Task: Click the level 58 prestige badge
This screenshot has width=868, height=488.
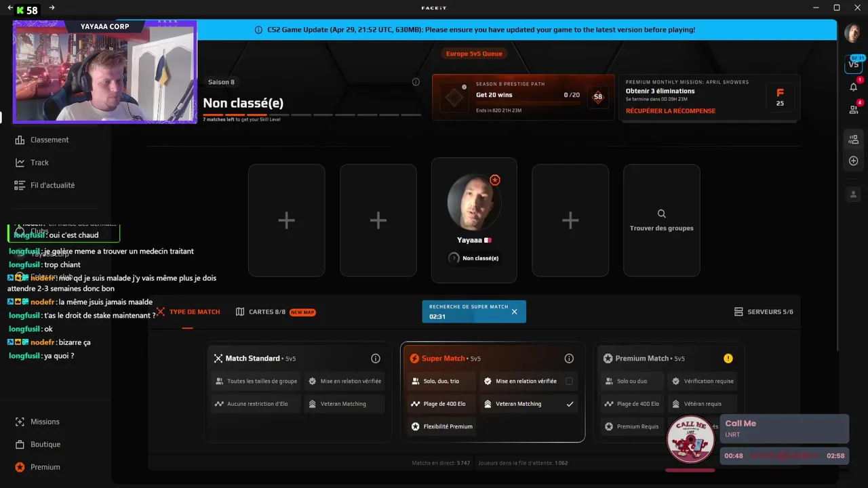Action: (597, 97)
